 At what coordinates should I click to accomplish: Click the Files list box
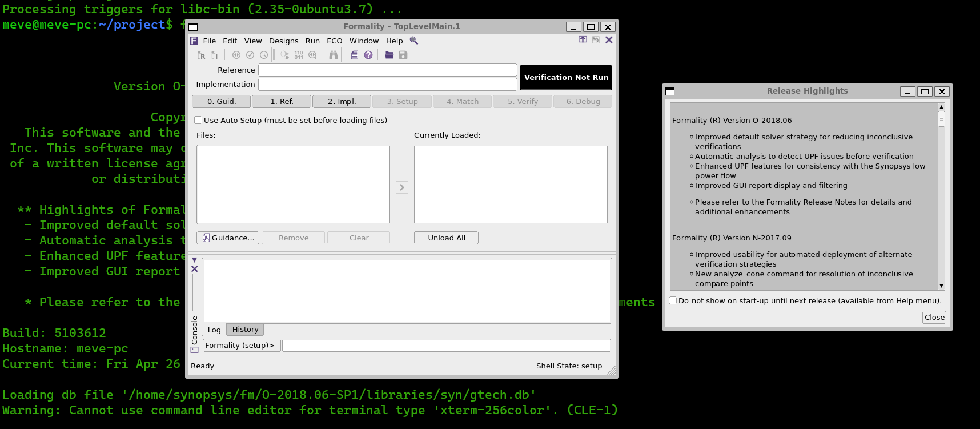point(293,185)
